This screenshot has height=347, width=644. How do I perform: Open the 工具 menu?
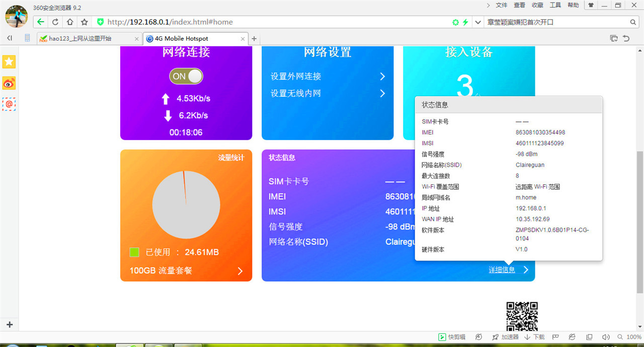(x=555, y=5)
